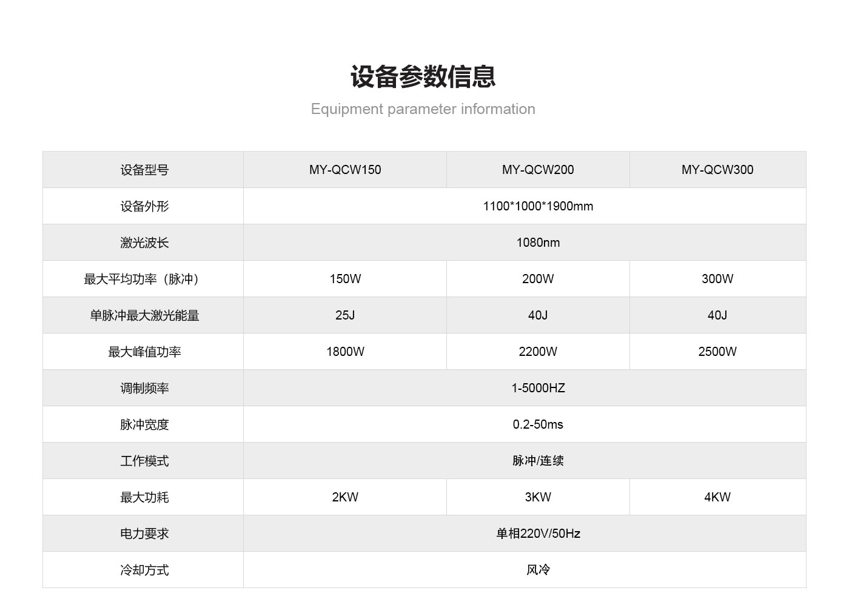849x616 pixels.
Task: Click the 设备参数信息 page heading
Action: coord(423,77)
